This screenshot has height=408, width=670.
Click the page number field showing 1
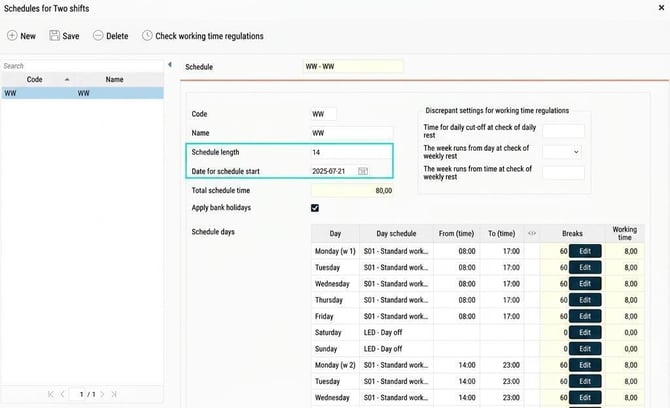click(x=78, y=394)
